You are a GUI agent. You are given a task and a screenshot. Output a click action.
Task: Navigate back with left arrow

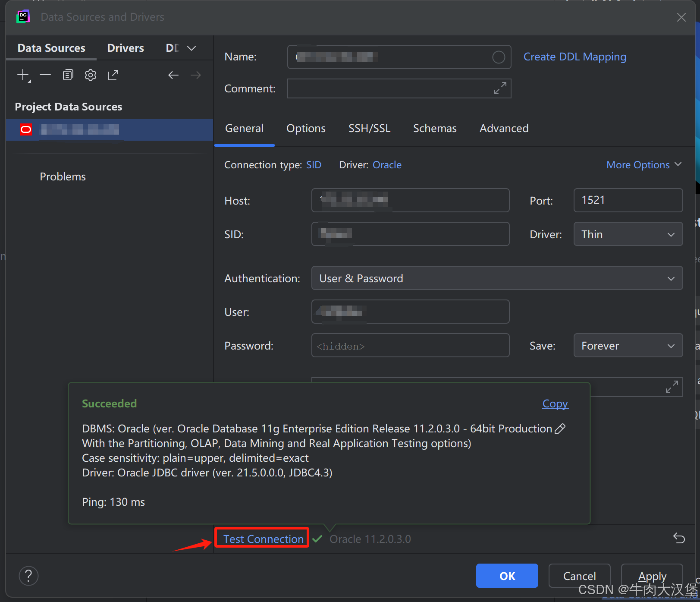(x=173, y=75)
